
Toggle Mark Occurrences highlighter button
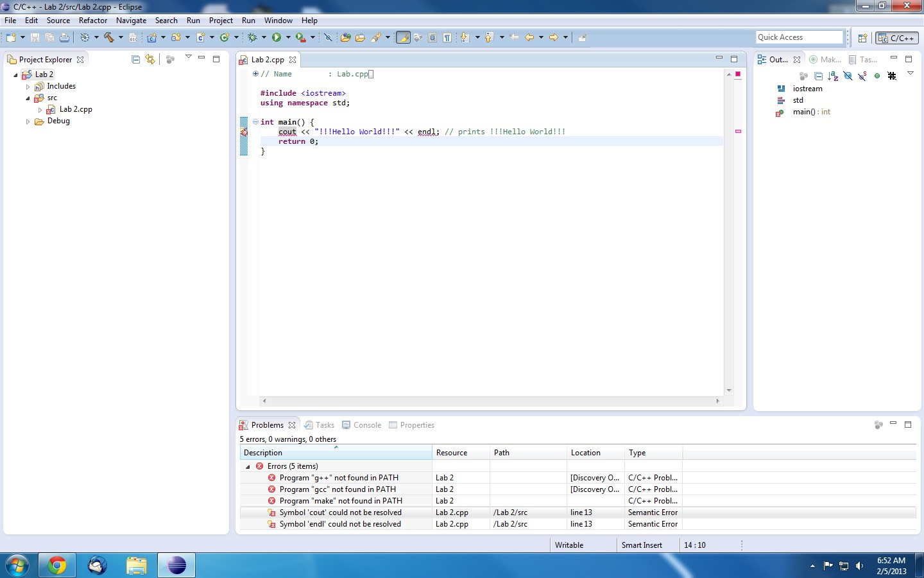pyautogui.click(x=403, y=38)
